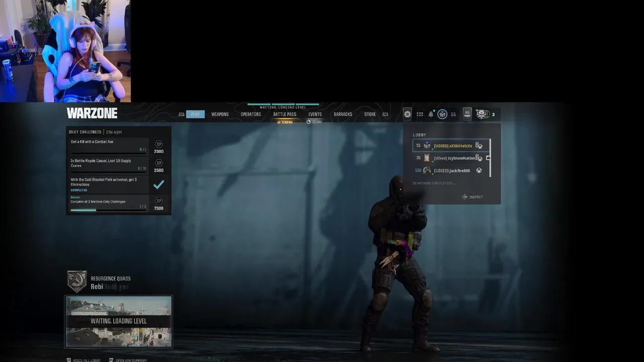Viewport: 644px width, 362px height.
Task: Click Xbox platform icon beside Jackfire808
Action: pyautogui.click(x=479, y=170)
